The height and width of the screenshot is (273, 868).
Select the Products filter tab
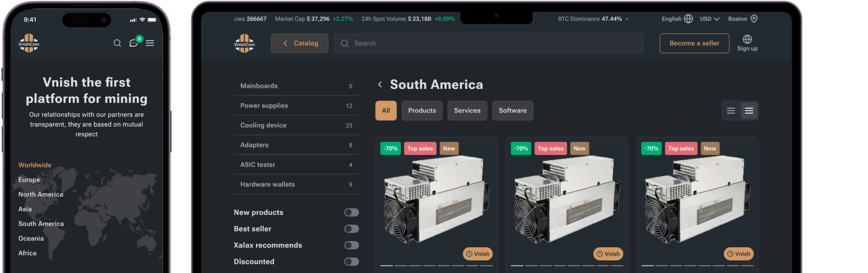[422, 110]
